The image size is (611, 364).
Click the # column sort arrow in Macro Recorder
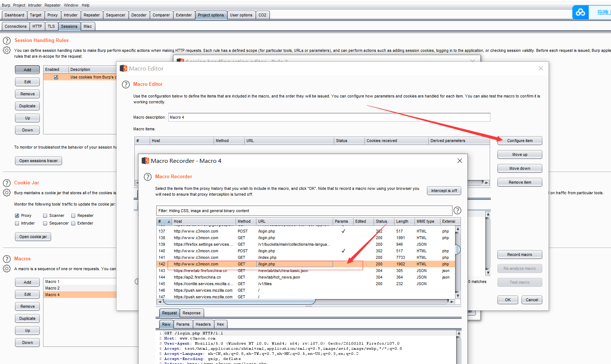[169, 221]
